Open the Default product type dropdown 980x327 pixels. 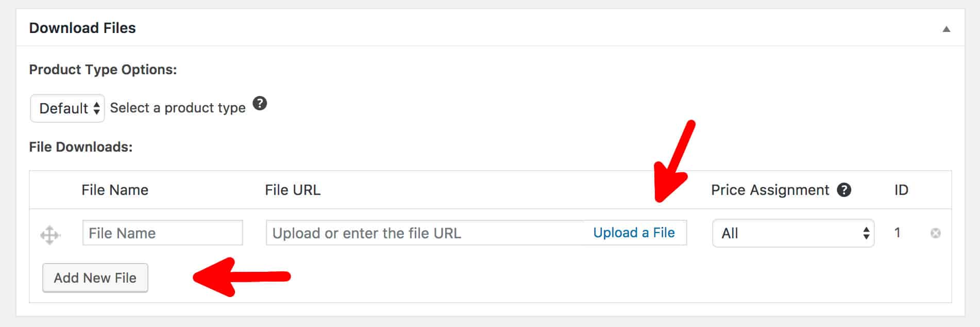coord(67,108)
